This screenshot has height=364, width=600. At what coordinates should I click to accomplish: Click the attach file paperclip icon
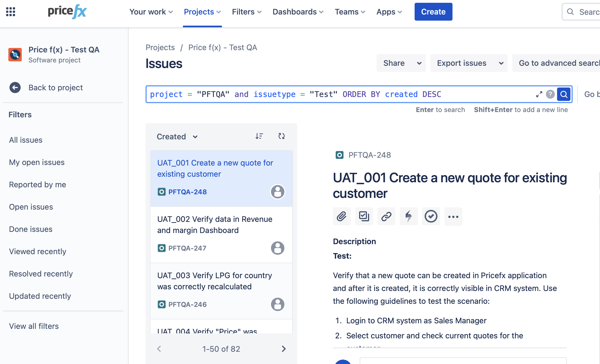[342, 216]
